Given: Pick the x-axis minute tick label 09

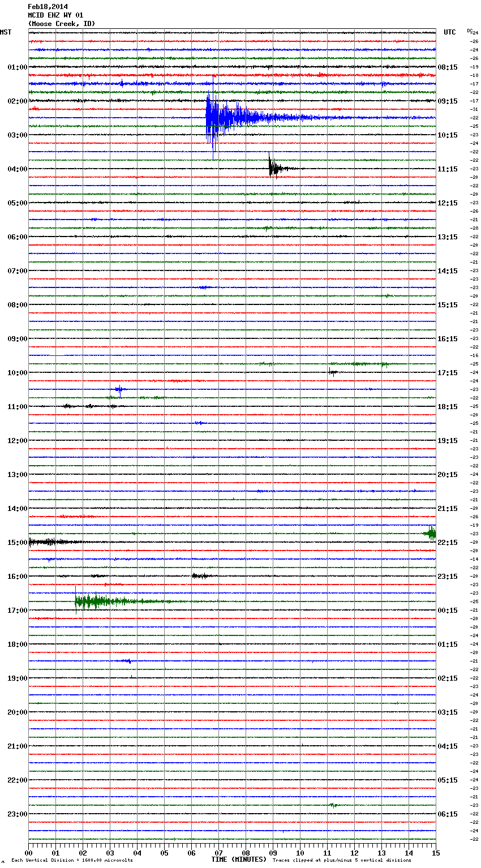Looking at the screenshot, I should click(273, 853).
